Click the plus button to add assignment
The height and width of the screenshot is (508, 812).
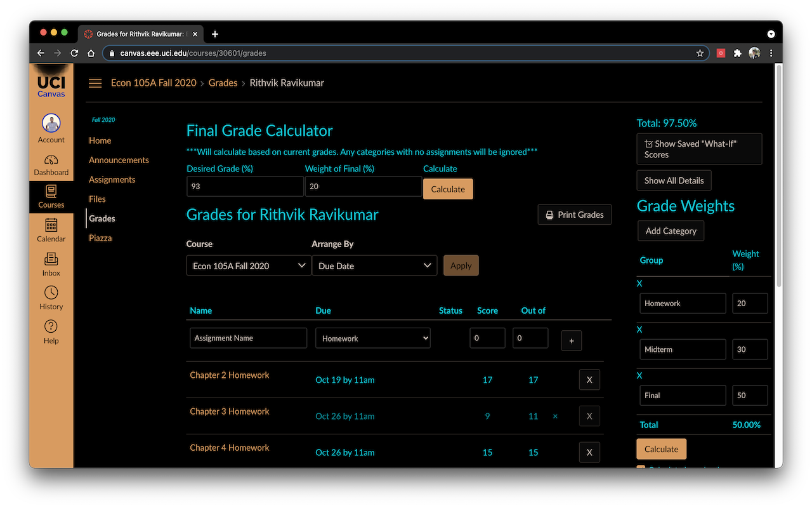coord(572,341)
